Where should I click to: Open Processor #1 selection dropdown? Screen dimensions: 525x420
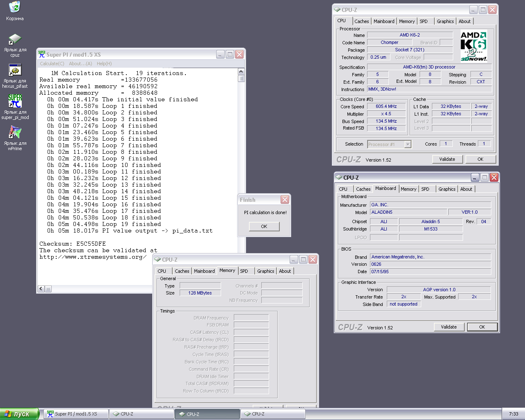[x=389, y=144]
